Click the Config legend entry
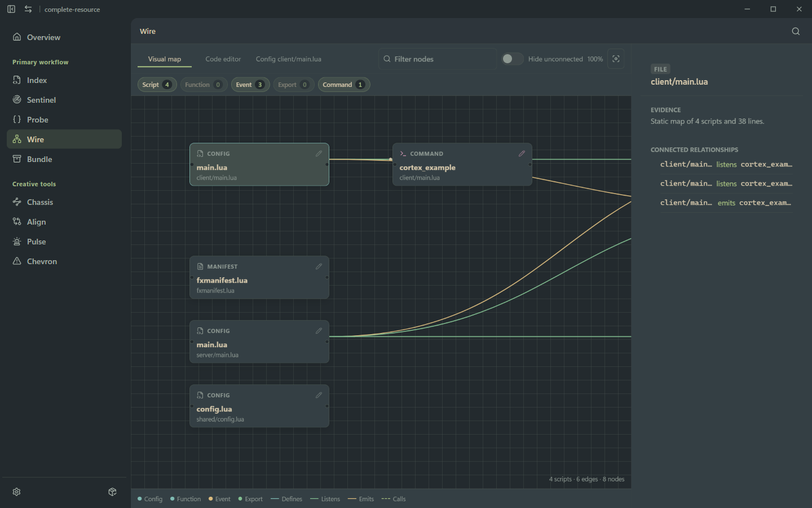This screenshot has height=508, width=812. [150, 499]
